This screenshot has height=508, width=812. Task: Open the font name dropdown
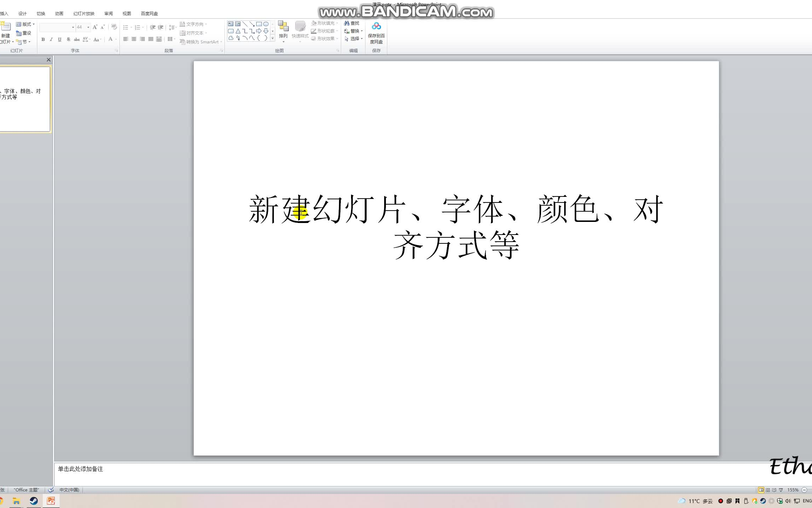click(73, 27)
